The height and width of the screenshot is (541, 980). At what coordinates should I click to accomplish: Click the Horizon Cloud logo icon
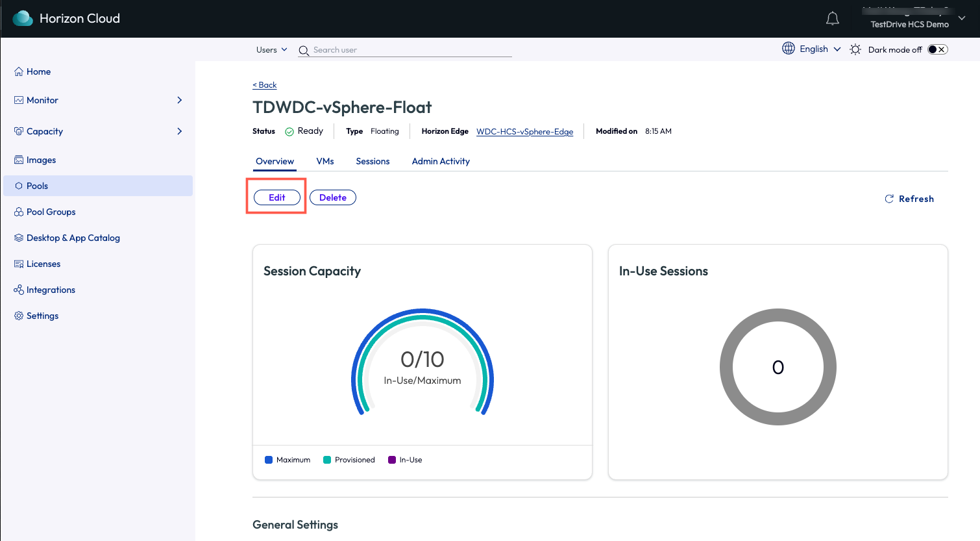pos(23,18)
